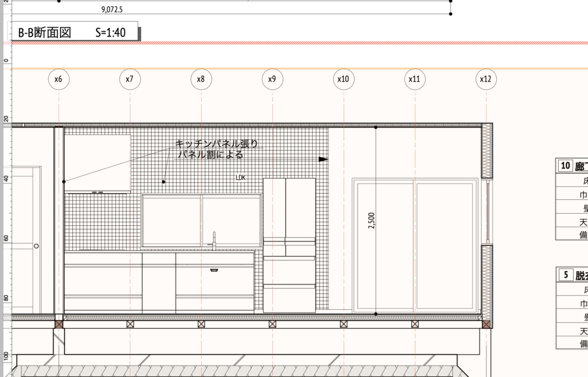Click the x6 grid axis bubble
The image size is (588, 377).
click(x=59, y=79)
